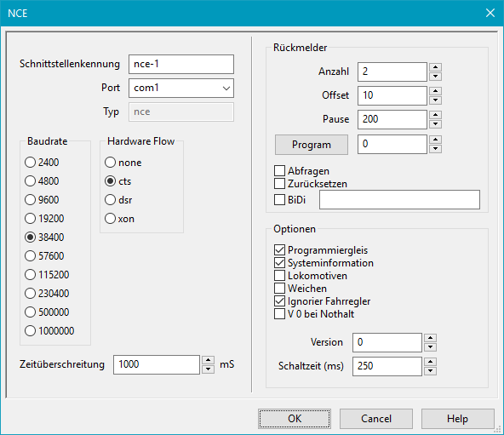Decrease the Offset value with down arrow
The image size is (504, 435).
tap(435, 100)
